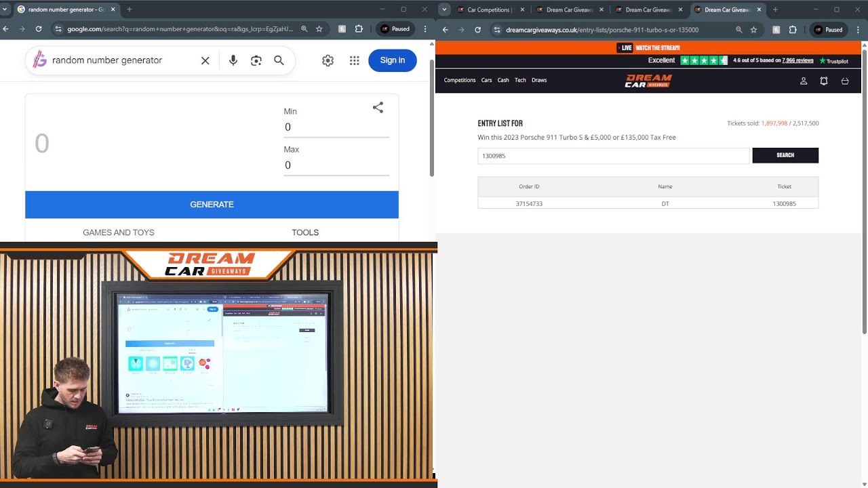Screen dimensions: 868x488
Task: Open the 7,966 reviews Trustpilot link
Action: 797,60
